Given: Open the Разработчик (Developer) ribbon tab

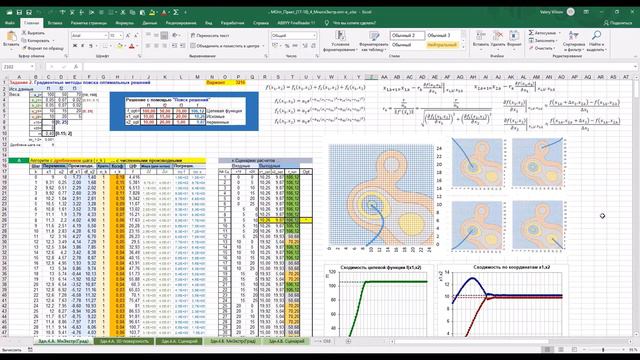Looking at the screenshot, I should pos(232,23).
